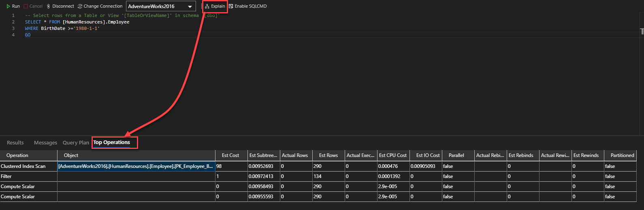Select the Top Operations tab
Screen dimensions: 644x210
click(x=112, y=142)
